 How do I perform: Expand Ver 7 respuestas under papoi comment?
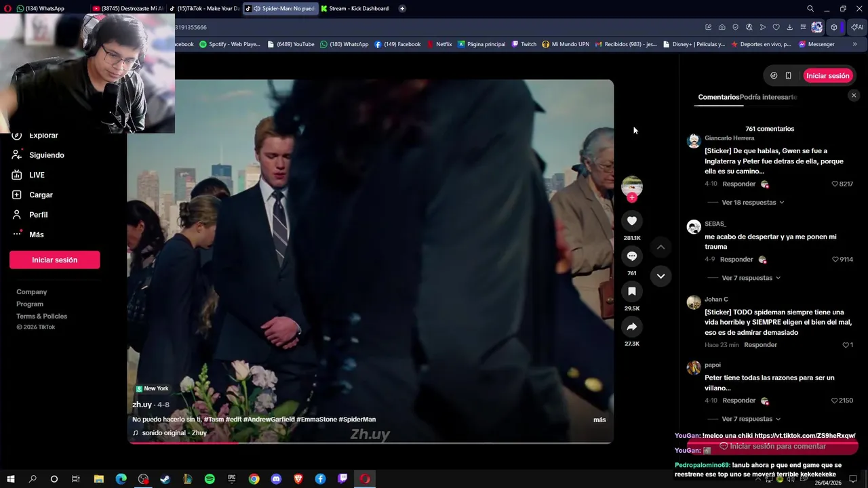(x=751, y=419)
